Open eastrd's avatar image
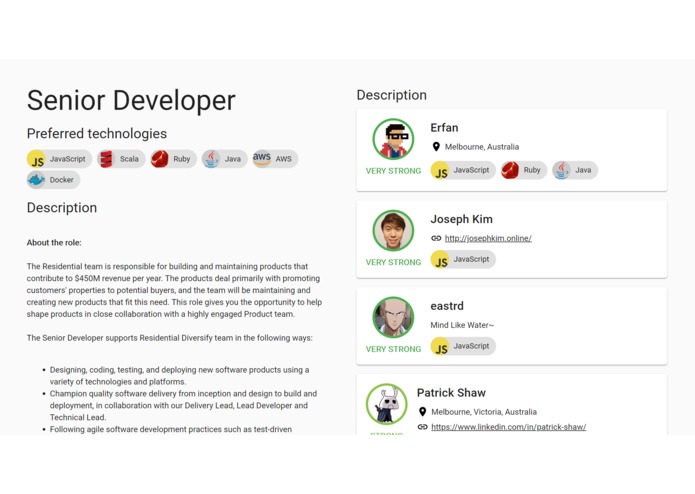The width and height of the screenshot is (695, 494). (x=393, y=317)
